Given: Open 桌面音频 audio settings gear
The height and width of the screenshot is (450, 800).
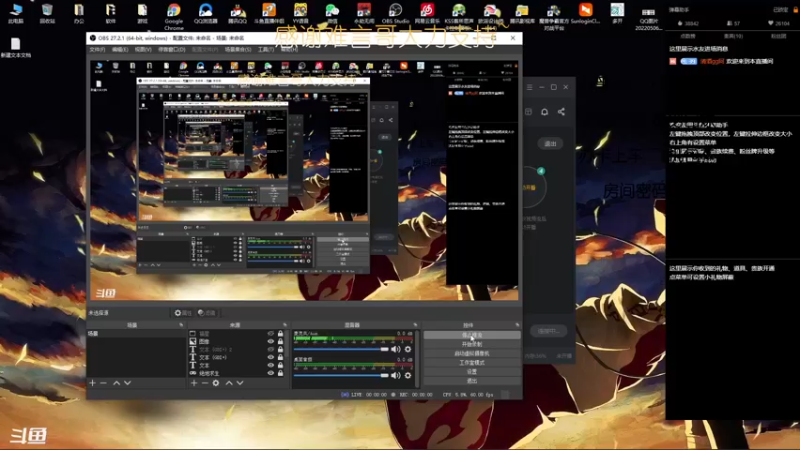Looking at the screenshot, I should coord(408,375).
